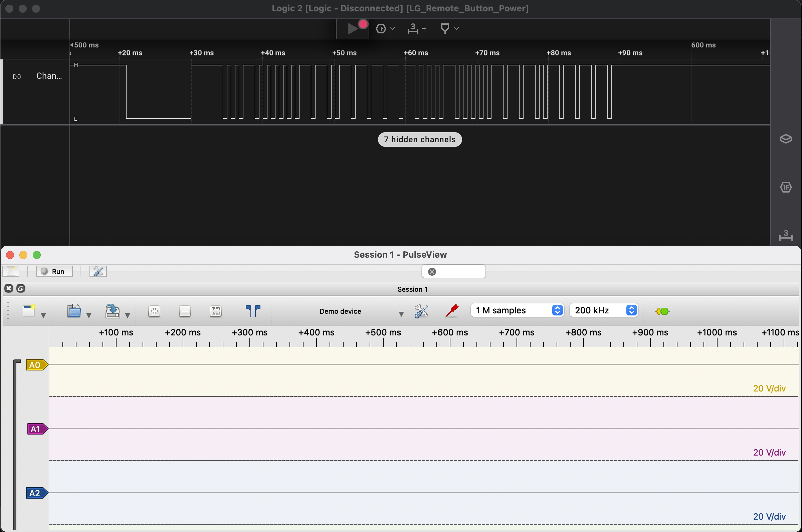Zoom out on the PulseView trace

[185, 311]
